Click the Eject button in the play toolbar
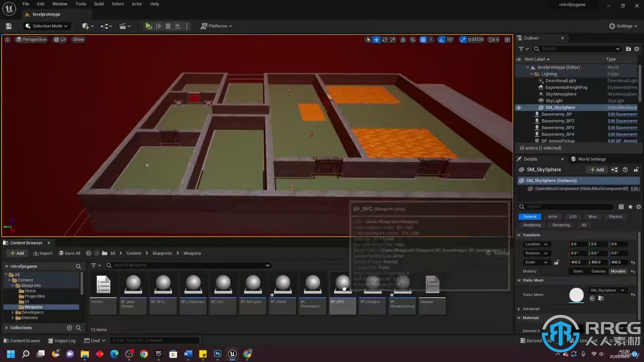This screenshot has width=644, height=362. point(177,26)
